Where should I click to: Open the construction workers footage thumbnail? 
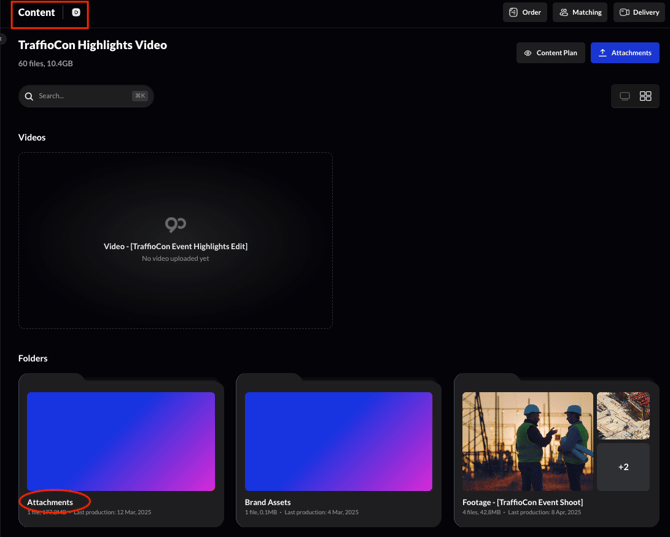pyautogui.click(x=527, y=441)
